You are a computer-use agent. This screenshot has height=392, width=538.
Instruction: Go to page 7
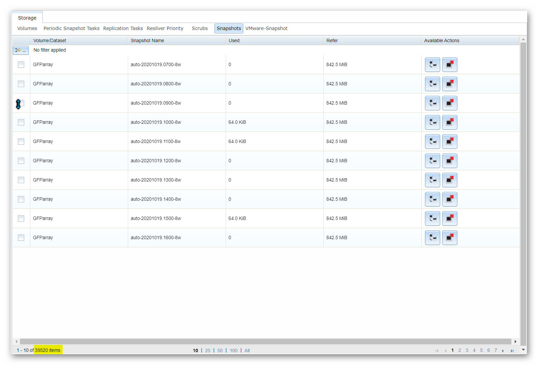pyautogui.click(x=496, y=351)
